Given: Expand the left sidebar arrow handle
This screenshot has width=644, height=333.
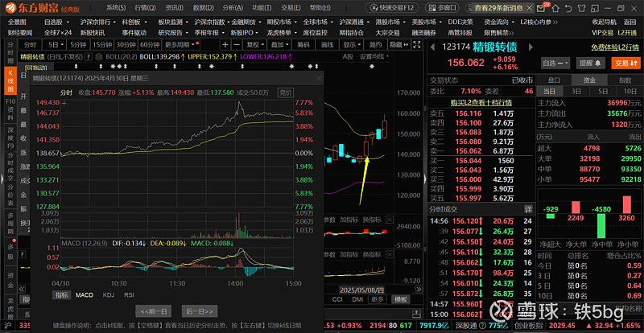Looking at the screenshot, I should (2, 178).
